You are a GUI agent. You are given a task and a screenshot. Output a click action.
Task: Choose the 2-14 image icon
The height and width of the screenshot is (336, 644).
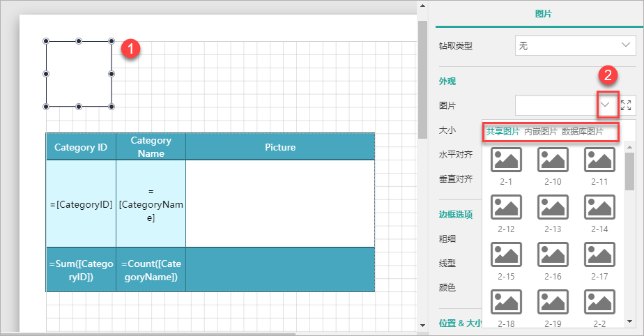[x=599, y=207]
